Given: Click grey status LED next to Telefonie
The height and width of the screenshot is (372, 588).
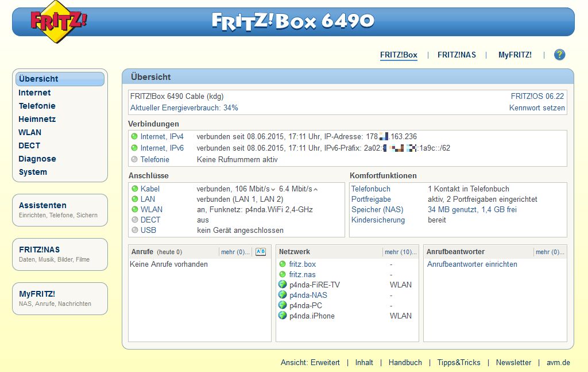Looking at the screenshot, I should 134,159.
